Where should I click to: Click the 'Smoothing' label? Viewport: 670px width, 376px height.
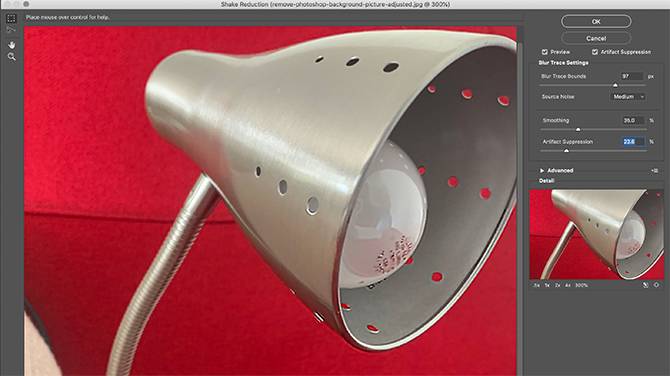tap(555, 120)
